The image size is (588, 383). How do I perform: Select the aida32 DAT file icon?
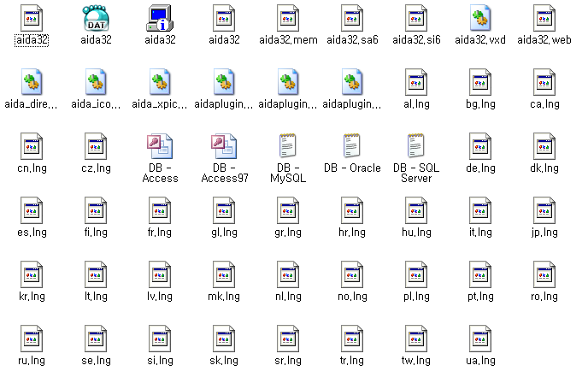click(96, 18)
